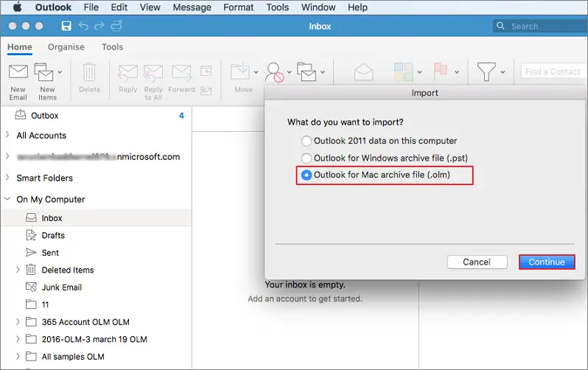This screenshot has width=588, height=370.
Task: Click the search magnifier icon
Action: click(x=500, y=26)
